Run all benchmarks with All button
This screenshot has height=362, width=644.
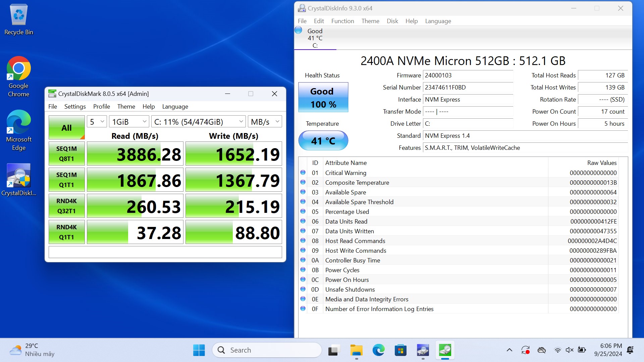(x=66, y=127)
